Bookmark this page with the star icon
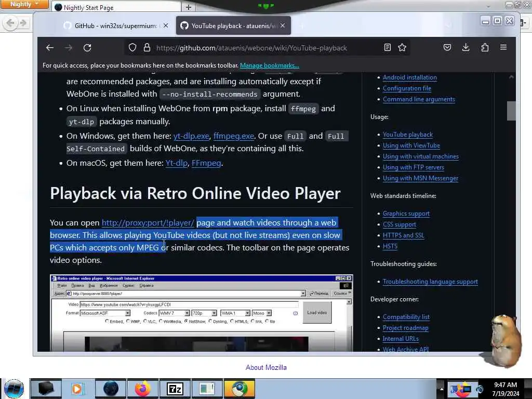The image size is (532, 399). coord(402,47)
